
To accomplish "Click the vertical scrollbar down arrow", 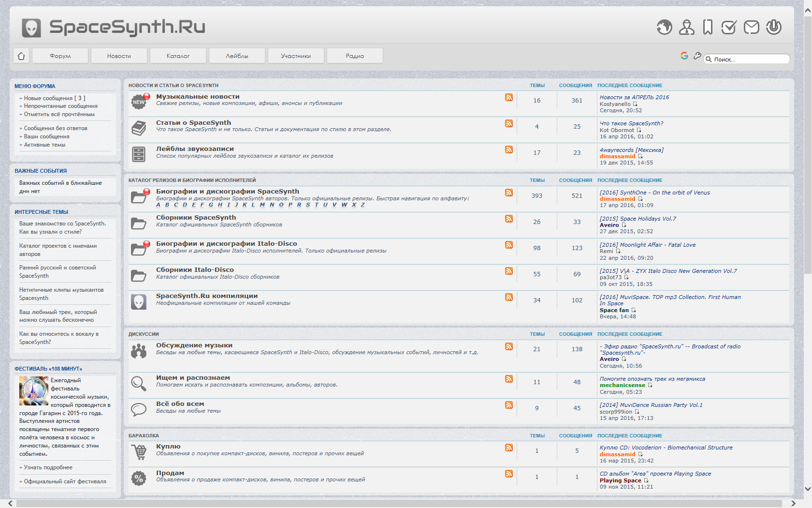I will (x=808, y=489).
